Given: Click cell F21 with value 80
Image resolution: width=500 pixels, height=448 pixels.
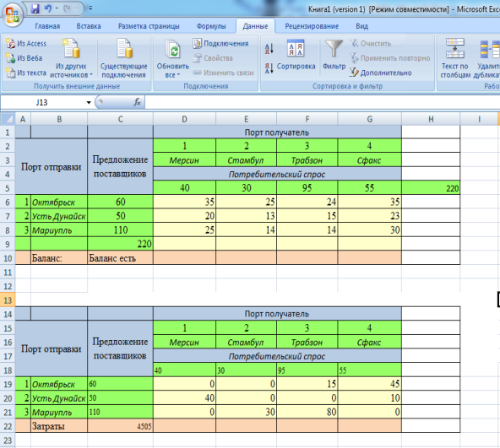Looking at the screenshot, I should click(307, 412).
